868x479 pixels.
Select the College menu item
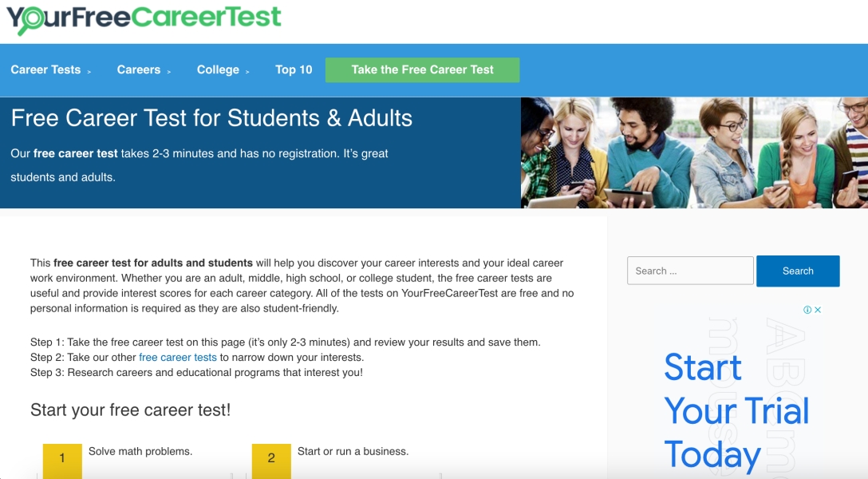click(218, 69)
